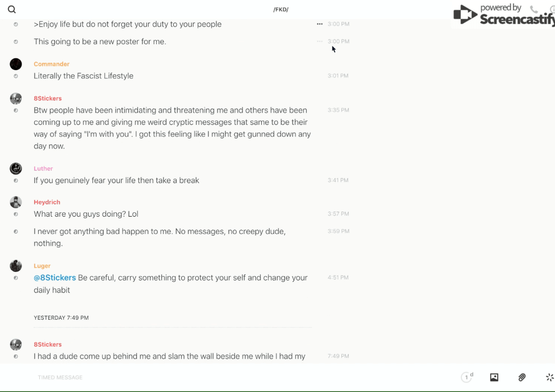Open the search magnifier icon
The width and height of the screenshot is (555, 392).
click(12, 10)
